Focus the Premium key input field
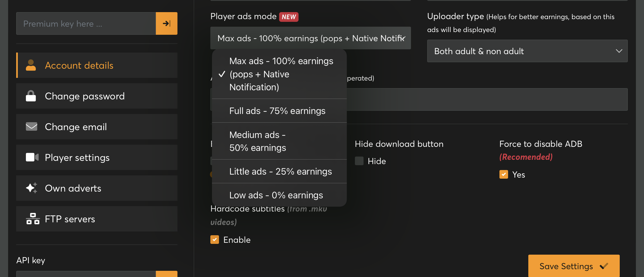Image resolution: width=644 pixels, height=277 pixels. click(x=86, y=23)
